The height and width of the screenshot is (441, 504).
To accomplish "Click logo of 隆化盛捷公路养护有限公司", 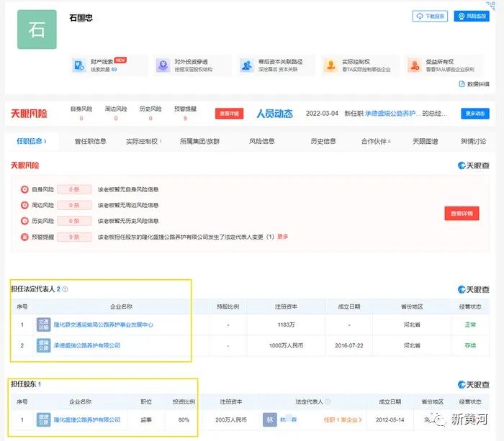I will click(x=44, y=420).
